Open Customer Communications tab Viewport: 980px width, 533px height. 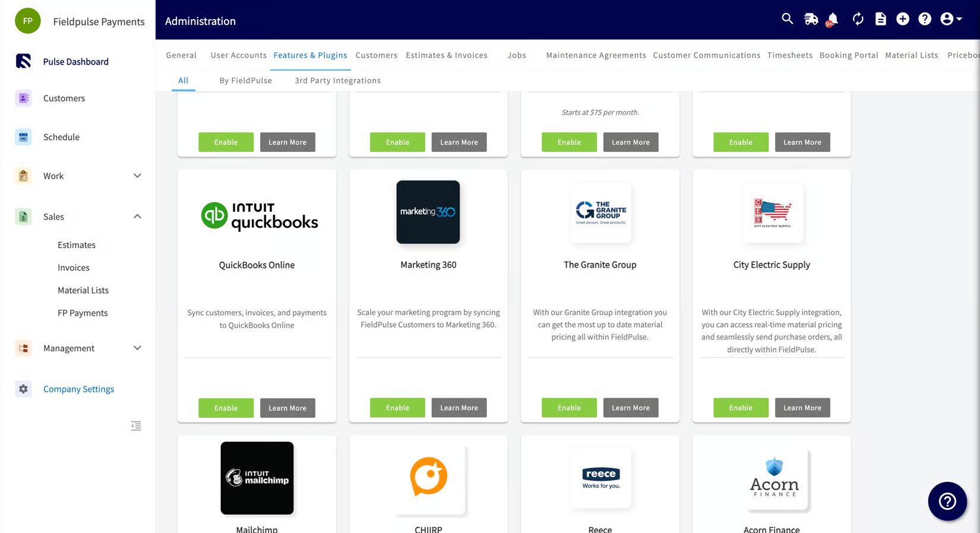[x=706, y=55]
